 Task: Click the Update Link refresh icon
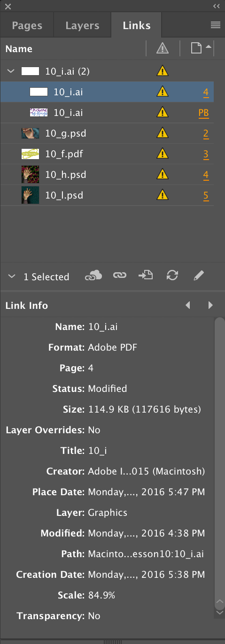coord(172,276)
